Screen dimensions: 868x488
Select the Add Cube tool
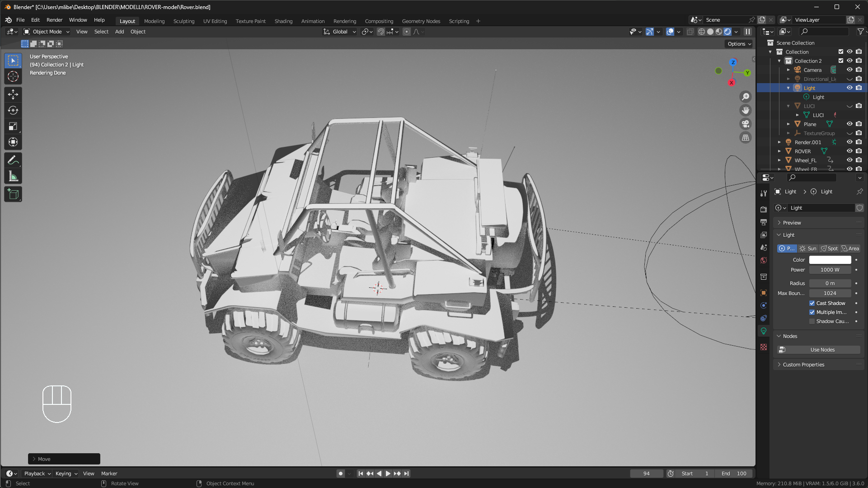tap(13, 194)
